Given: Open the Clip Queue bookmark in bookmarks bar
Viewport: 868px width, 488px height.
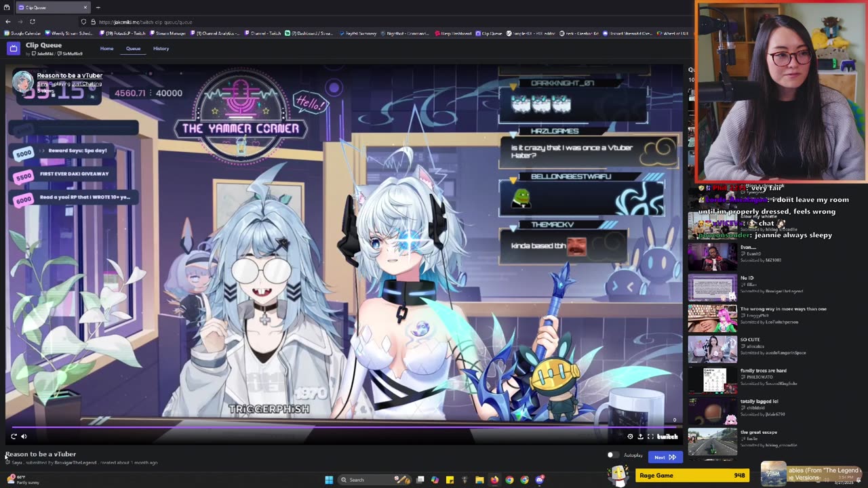Looking at the screenshot, I should pos(489,33).
